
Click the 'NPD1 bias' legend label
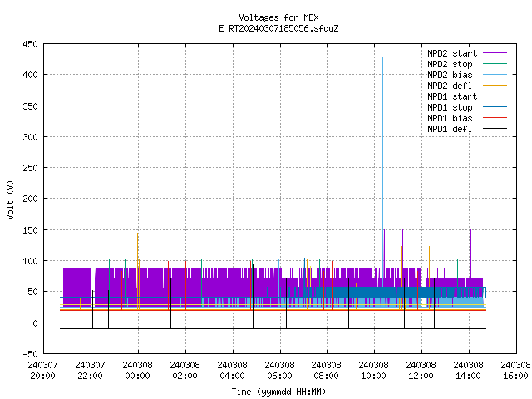pos(450,118)
